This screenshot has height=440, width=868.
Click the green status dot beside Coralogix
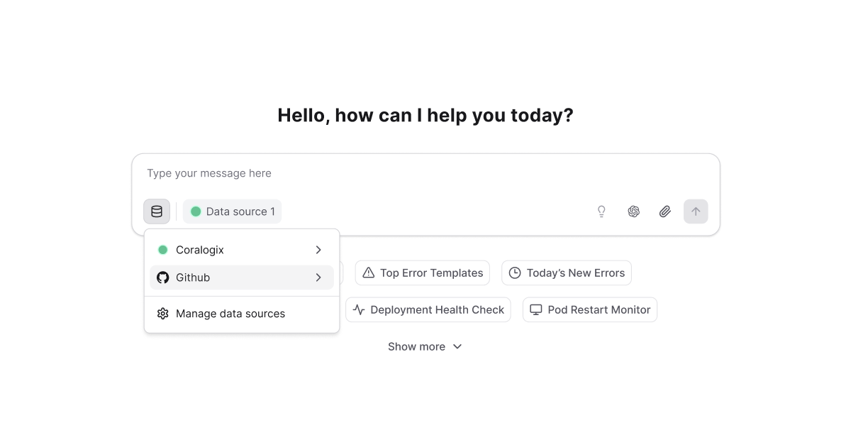pyautogui.click(x=162, y=250)
